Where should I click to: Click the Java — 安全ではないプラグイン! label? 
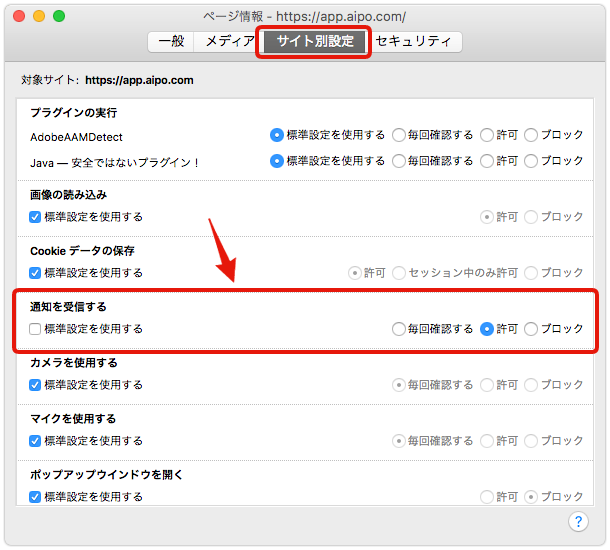pos(115,163)
